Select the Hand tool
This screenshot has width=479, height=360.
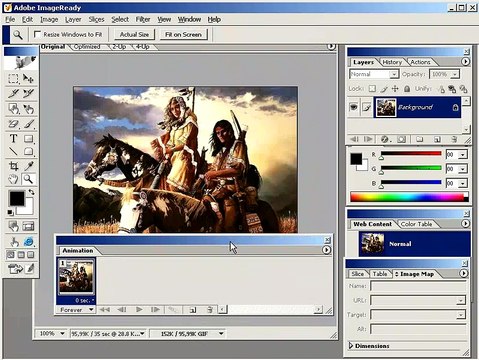(x=13, y=179)
